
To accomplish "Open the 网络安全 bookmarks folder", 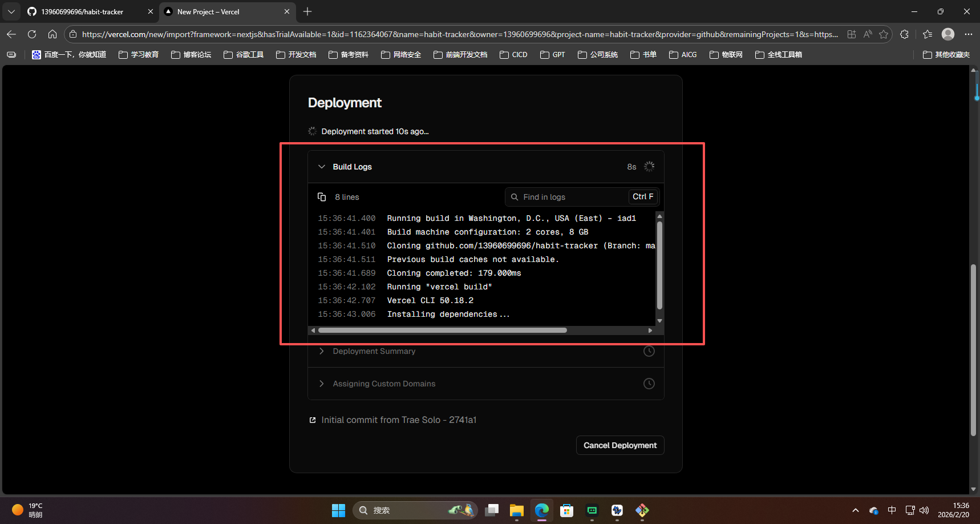I will (x=401, y=55).
